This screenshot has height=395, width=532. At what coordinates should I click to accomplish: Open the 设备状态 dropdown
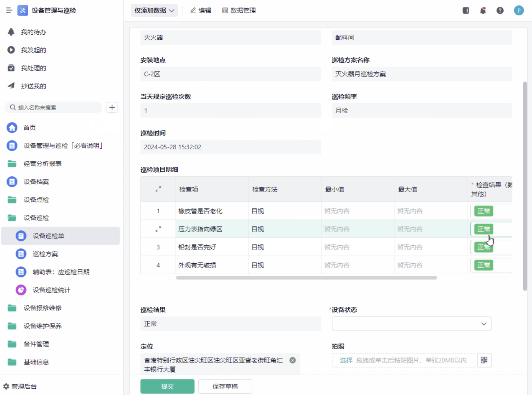[411, 324]
